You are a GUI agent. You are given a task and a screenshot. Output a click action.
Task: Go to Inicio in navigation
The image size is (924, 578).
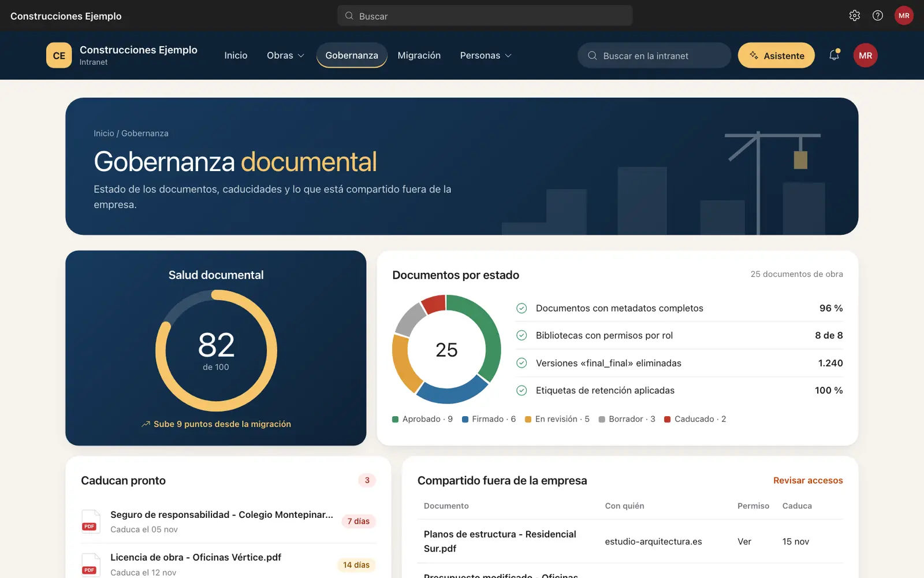236,55
